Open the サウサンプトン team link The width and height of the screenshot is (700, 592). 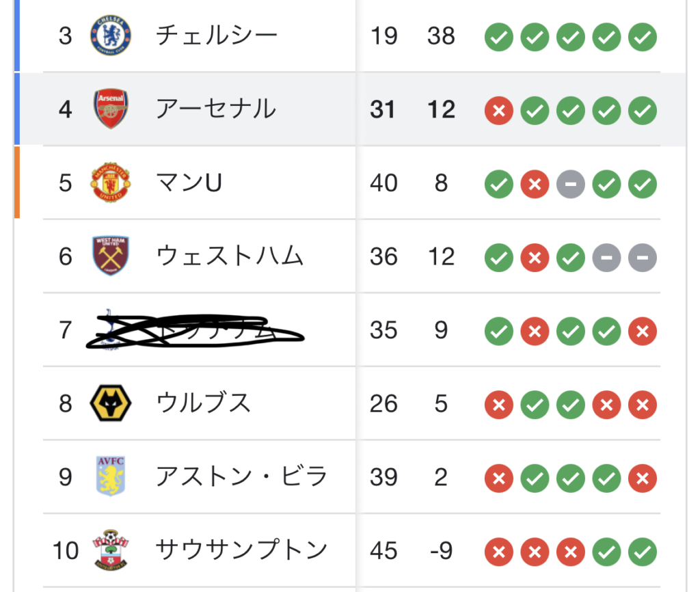pos(241,550)
